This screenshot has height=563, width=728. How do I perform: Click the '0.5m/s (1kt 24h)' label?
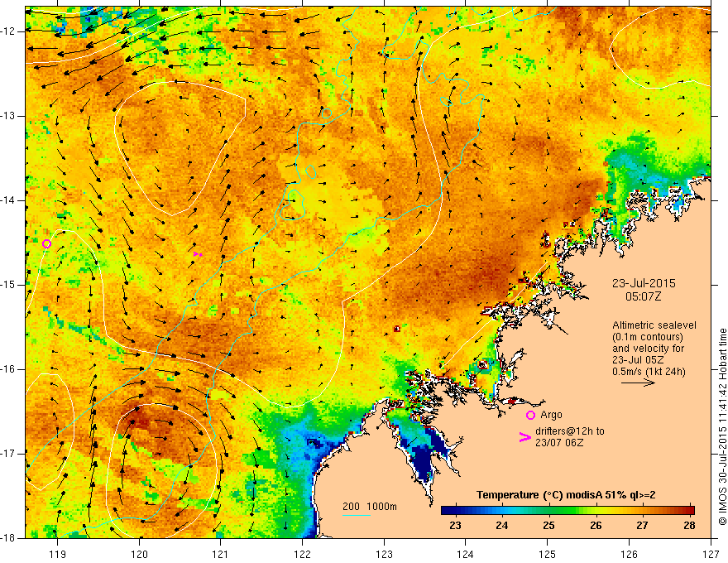[649, 371]
